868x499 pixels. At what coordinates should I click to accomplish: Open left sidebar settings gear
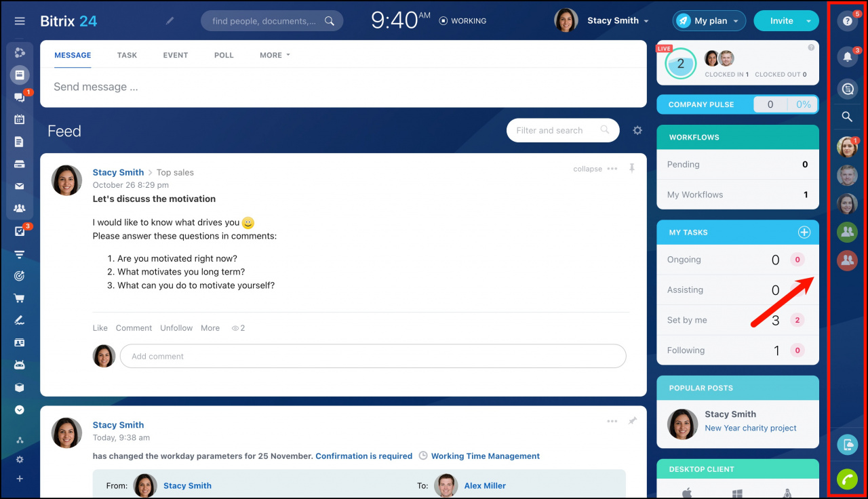coord(20,460)
